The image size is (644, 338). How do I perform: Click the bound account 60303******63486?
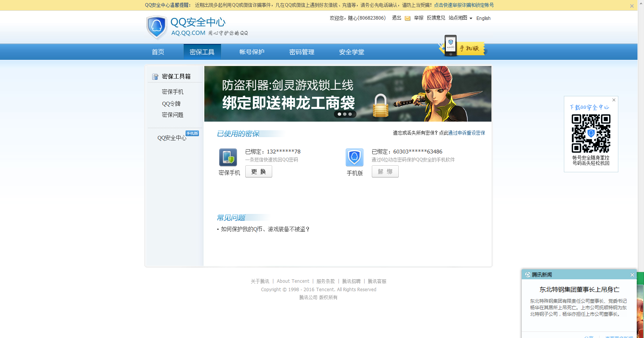pos(418,152)
